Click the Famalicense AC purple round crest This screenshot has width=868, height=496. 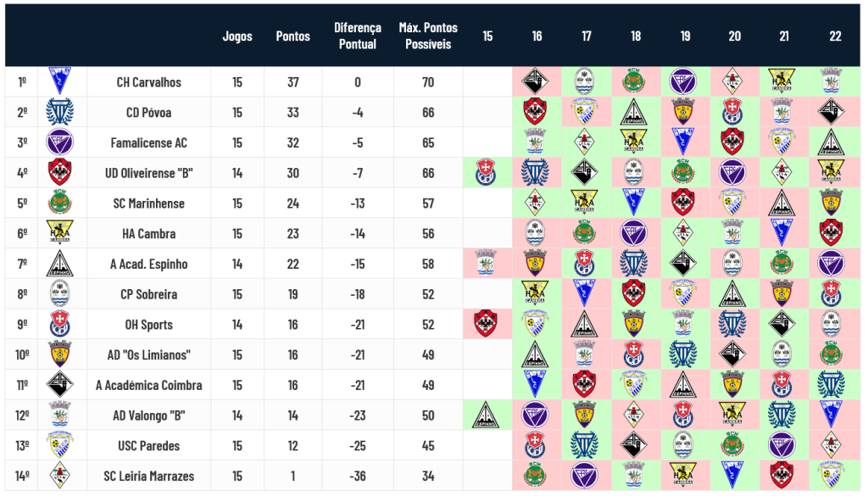tap(60, 142)
